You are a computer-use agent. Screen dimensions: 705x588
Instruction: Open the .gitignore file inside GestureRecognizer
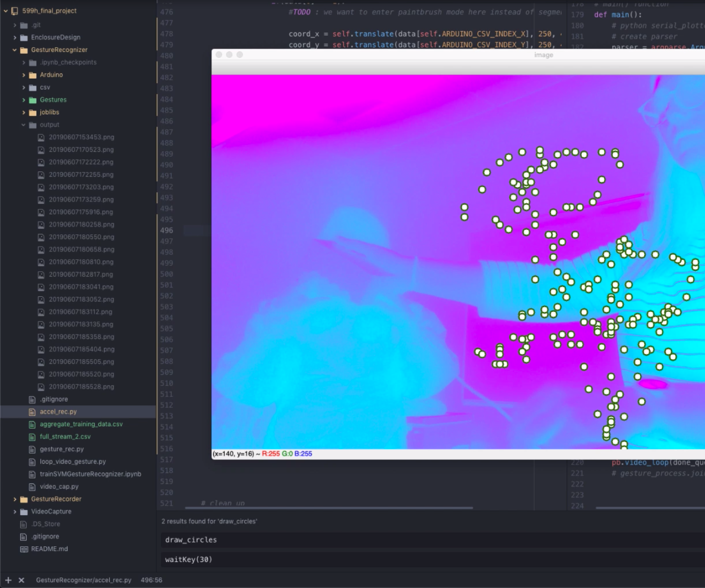click(x=54, y=399)
